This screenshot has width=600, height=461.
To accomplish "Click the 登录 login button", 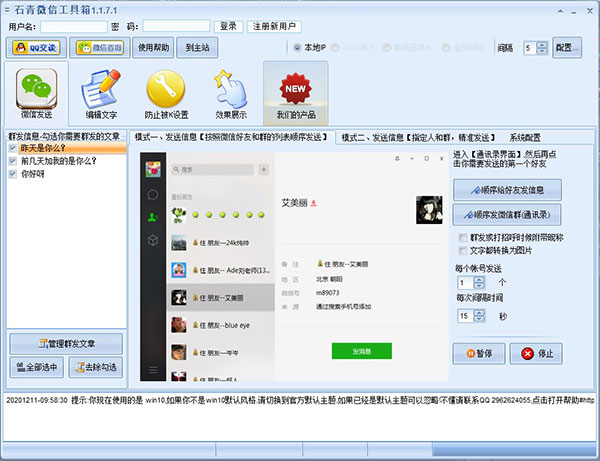I will coord(228,26).
